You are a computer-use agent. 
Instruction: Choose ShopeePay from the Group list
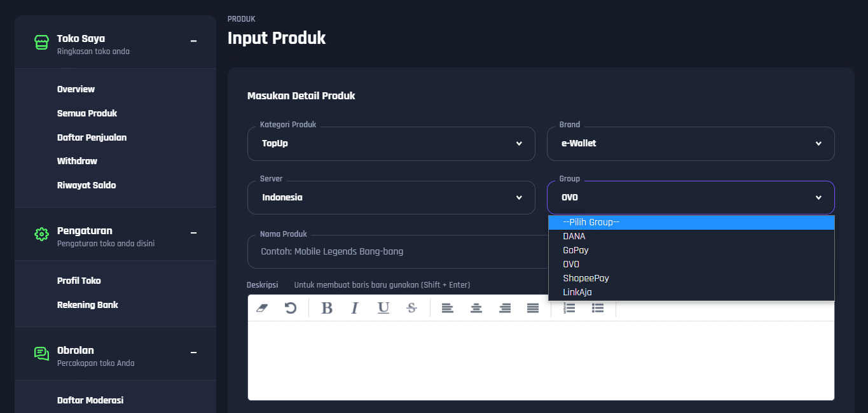pyautogui.click(x=691, y=278)
